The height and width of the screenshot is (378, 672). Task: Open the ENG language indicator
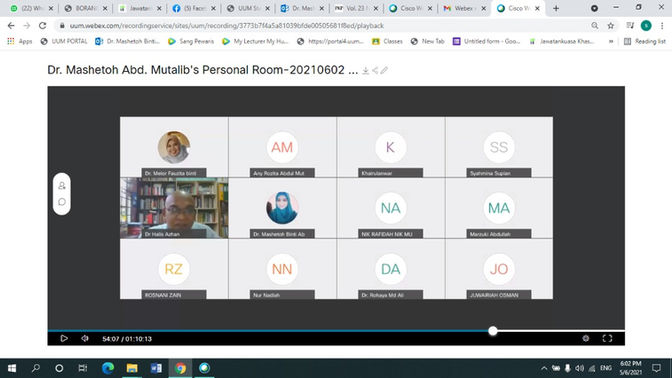click(x=606, y=368)
